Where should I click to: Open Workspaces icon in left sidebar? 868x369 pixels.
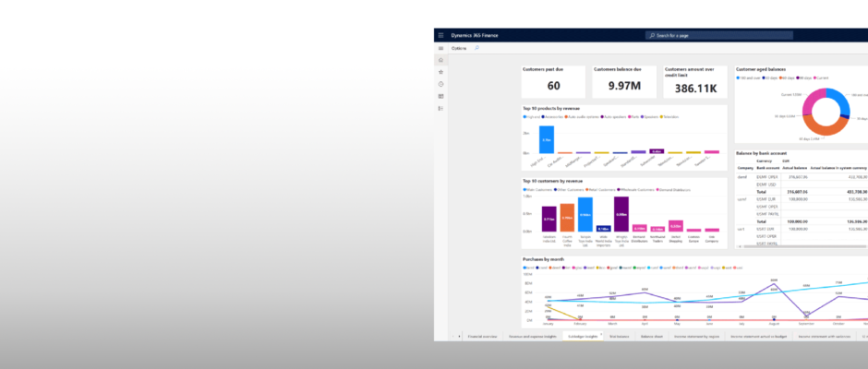pos(440,96)
